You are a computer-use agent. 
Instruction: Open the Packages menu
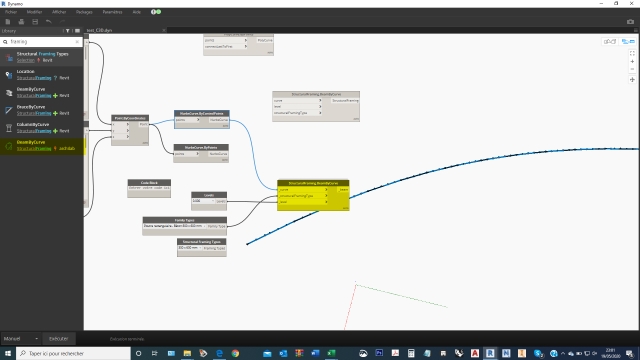pos(84,12)
